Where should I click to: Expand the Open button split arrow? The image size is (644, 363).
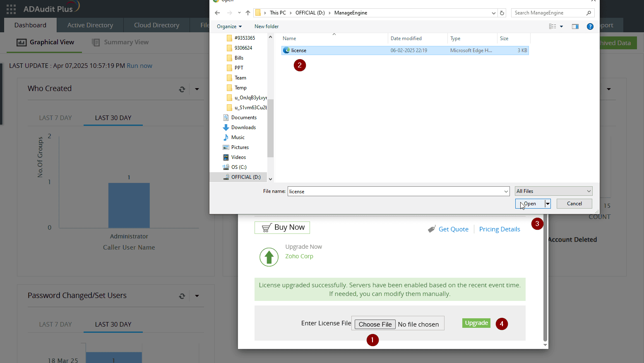click(x=548, y=204)
